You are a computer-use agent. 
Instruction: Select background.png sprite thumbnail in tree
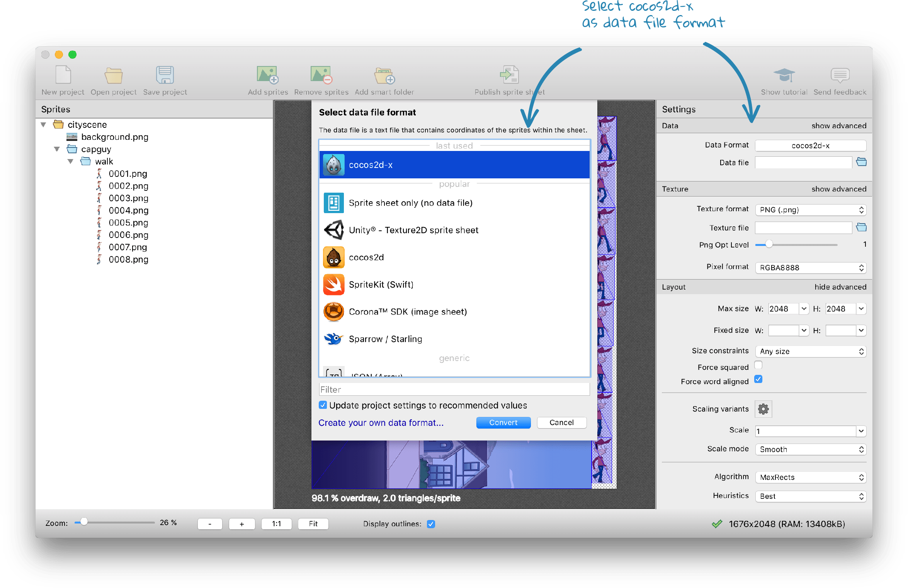(72, 137)
